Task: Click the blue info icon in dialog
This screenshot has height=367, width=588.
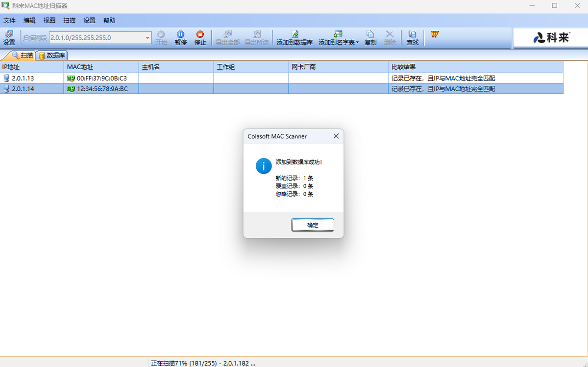Action: [x=264, y=166]
